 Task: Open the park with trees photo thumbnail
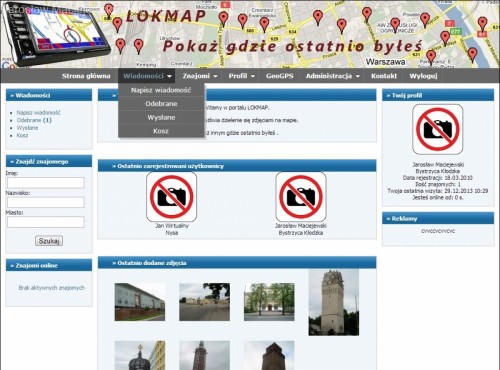pyautogui.click(x=269, y=302)
